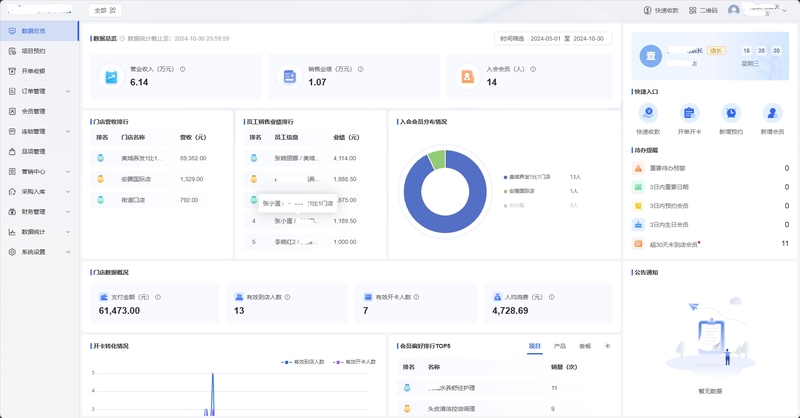
Task: Expand the 连锁管理 sidebar chevron
Action: (x=68, y=132)
